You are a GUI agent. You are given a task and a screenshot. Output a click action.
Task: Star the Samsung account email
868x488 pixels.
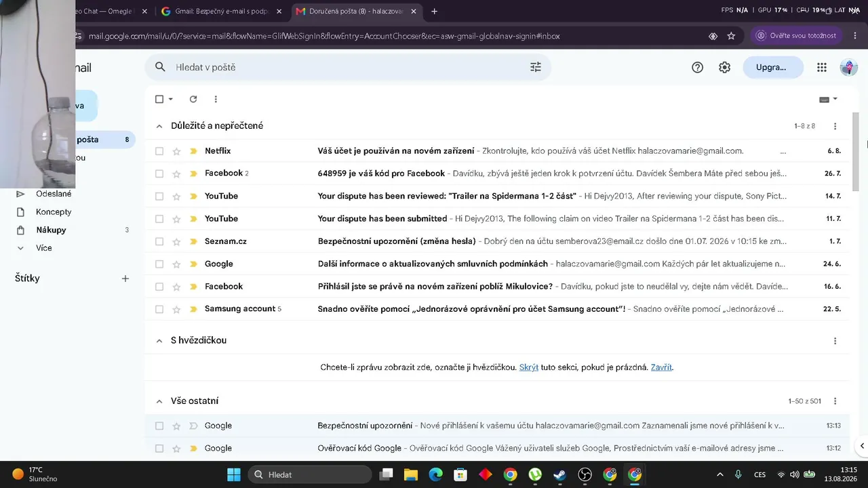point(176,309)
